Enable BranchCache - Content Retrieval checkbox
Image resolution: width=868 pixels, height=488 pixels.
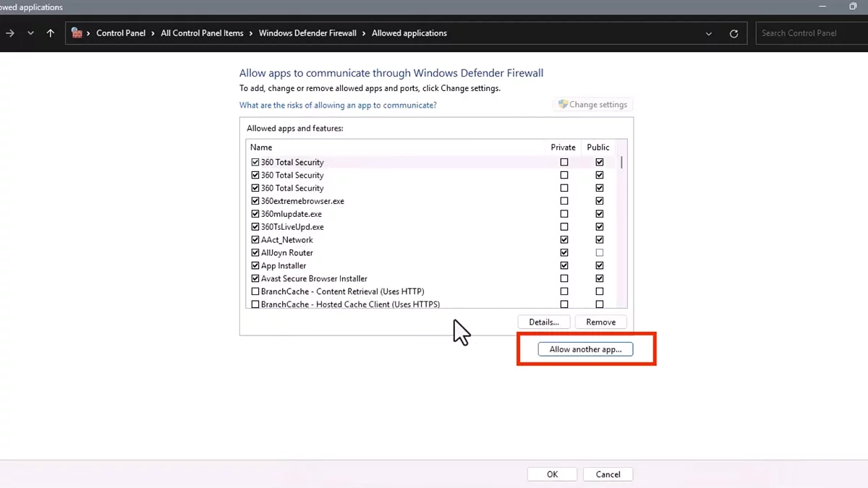click(x=255, y=291)
